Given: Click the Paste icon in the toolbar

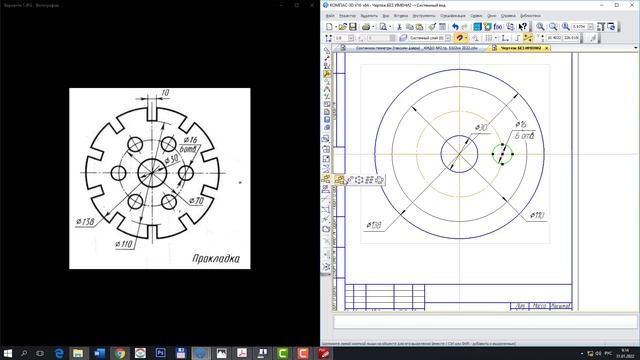Looking at the screenshot, I should tap(419, 27).
